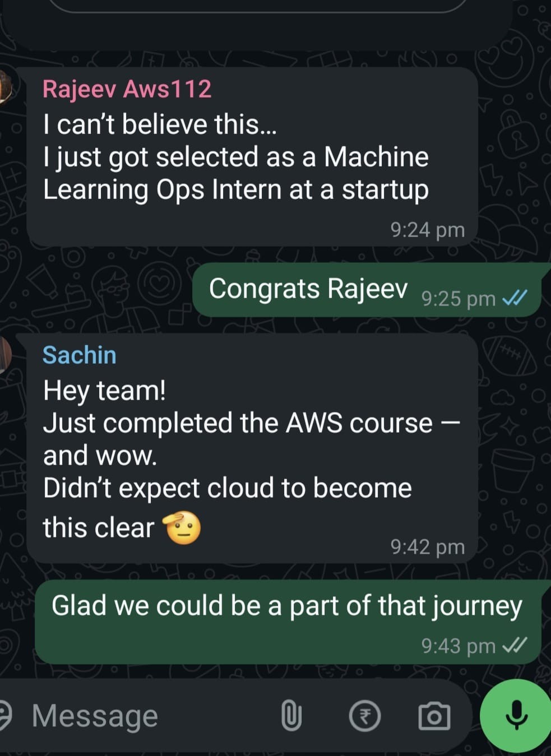Tap the 9:24 pm timestamp

[x=428, y=230]
